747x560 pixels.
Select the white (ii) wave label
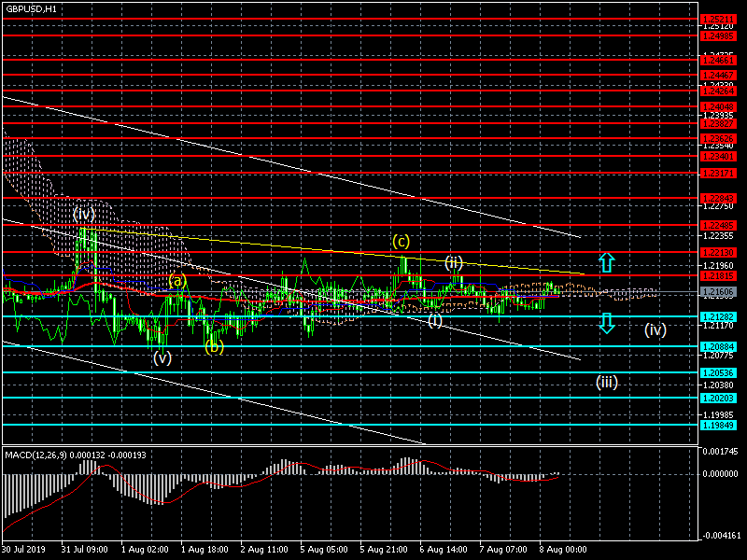[x=454, y=261]
